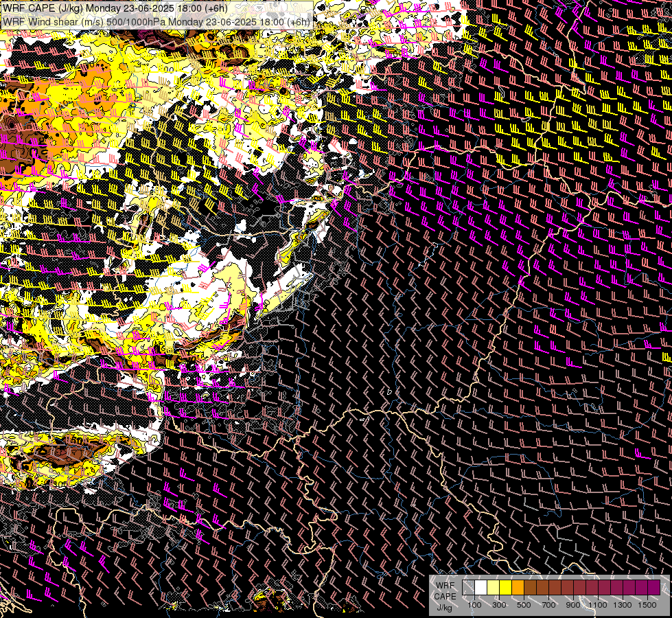Click the orange CAPE legend swatch

coord(518,588)
